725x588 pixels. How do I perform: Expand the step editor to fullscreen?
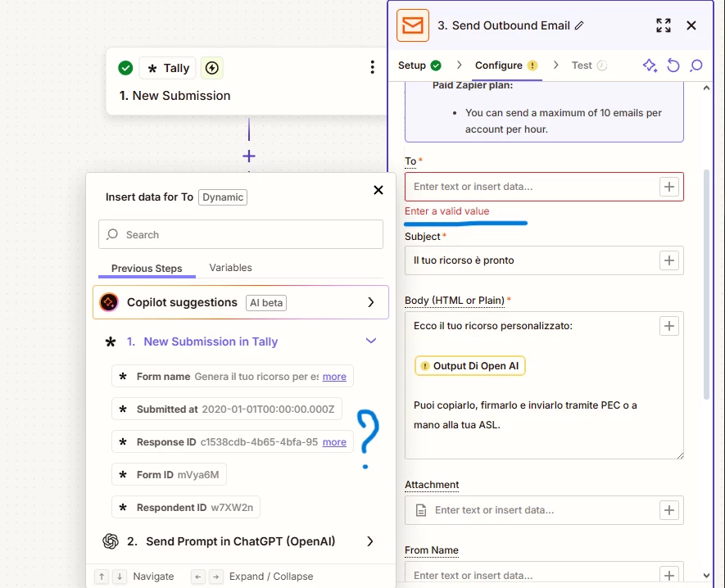tap(664, 25)
